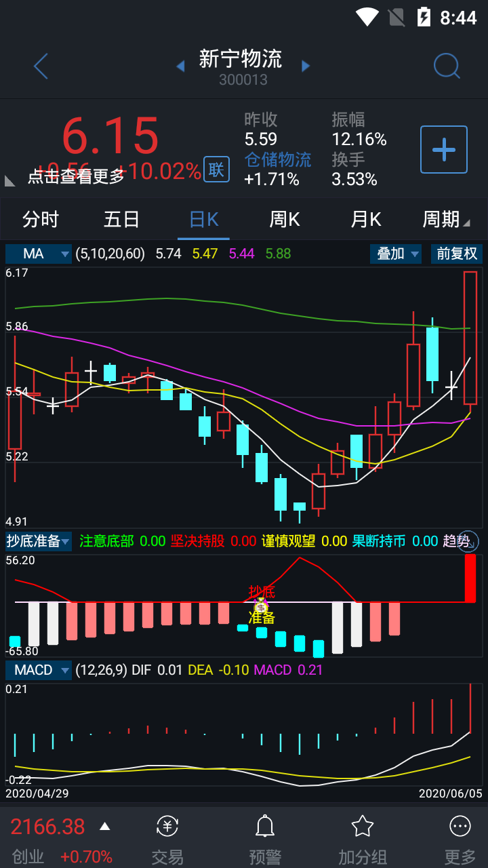
Task: Tap the latest red candlestick on chart
Action: [470, 338]
